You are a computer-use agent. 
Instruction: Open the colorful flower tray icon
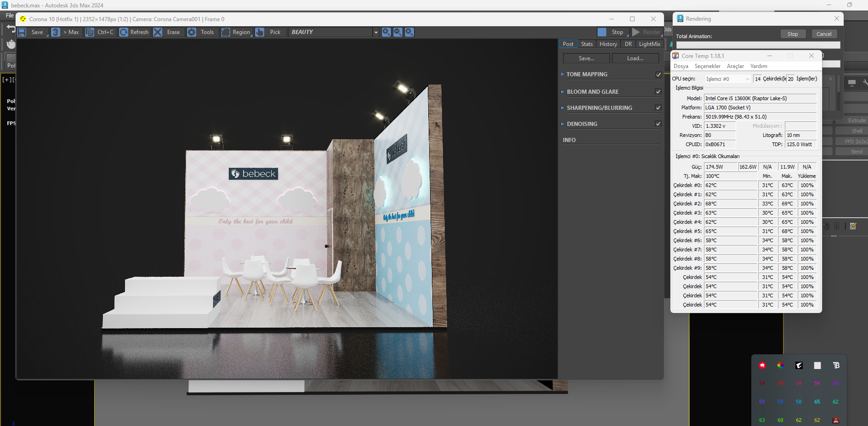780,365
